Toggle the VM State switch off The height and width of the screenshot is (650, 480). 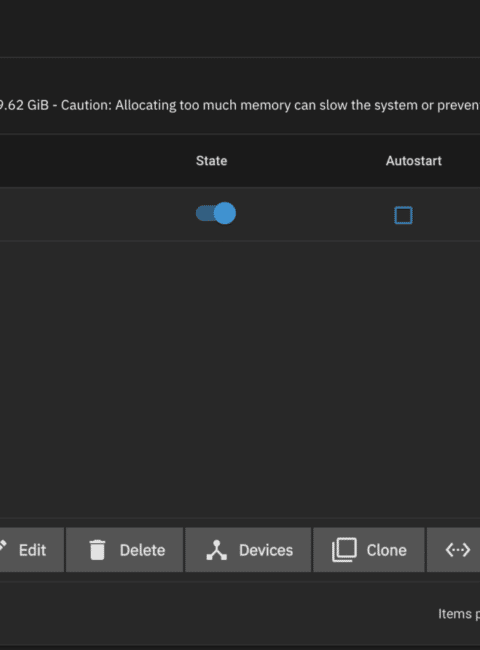(x=216, y=213)
